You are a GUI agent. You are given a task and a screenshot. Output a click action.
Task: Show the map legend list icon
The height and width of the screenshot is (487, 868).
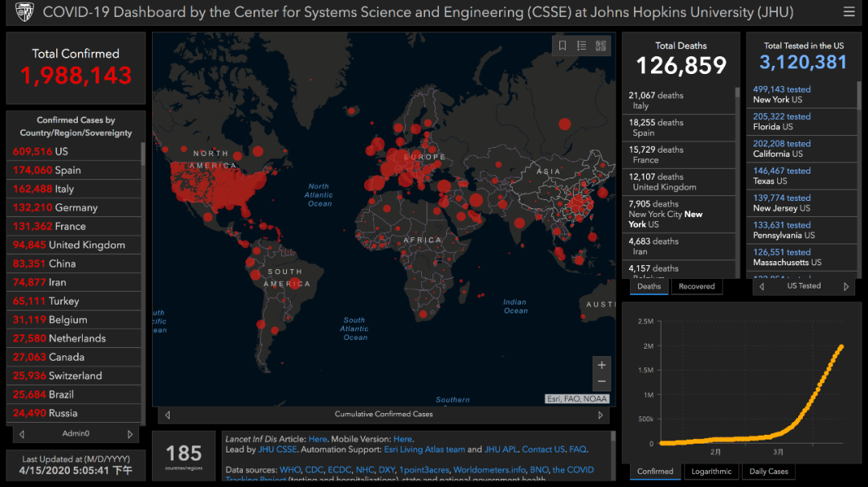tap(582, 46)
